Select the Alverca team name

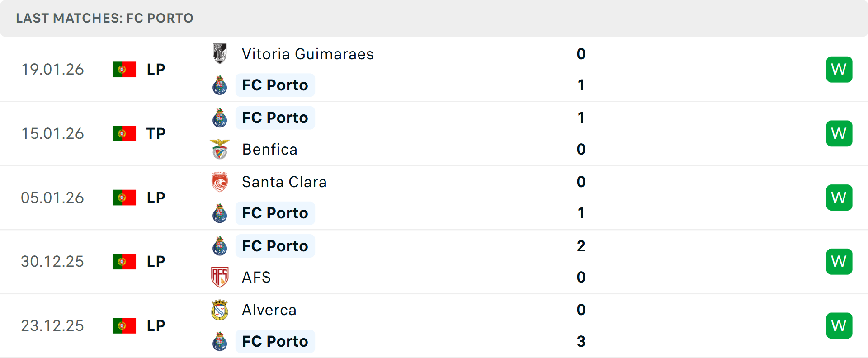[x=269, y=310]
